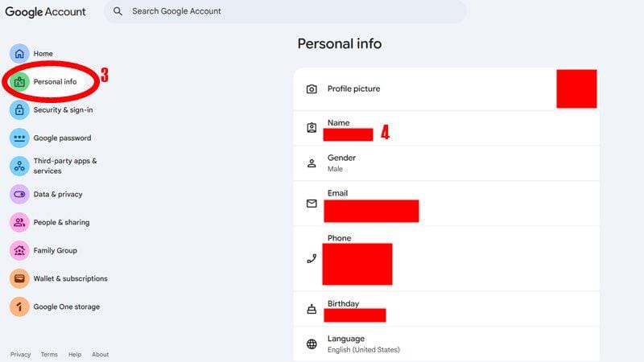Screen dimensions: 644x362
Task: Click the Security & sign-in lock icon
Action: click(19, 110)
